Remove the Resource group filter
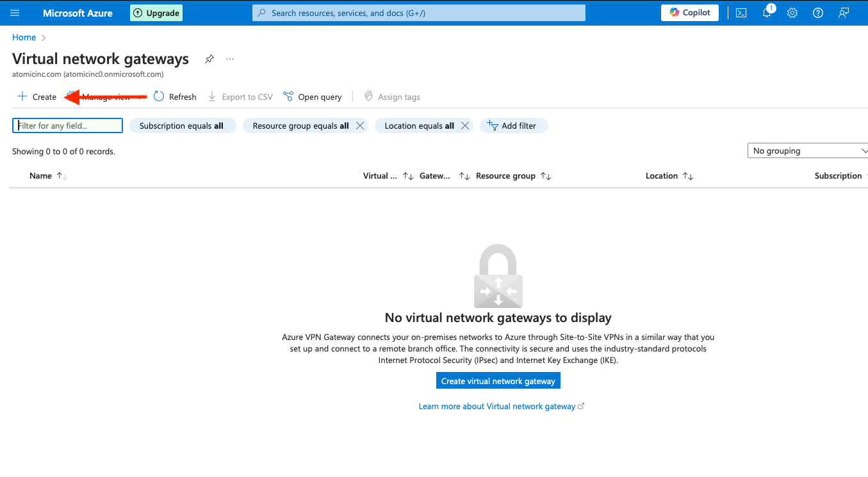Viewport: 868px width, 477px height. pyautogui.click(x=360, y=125)
